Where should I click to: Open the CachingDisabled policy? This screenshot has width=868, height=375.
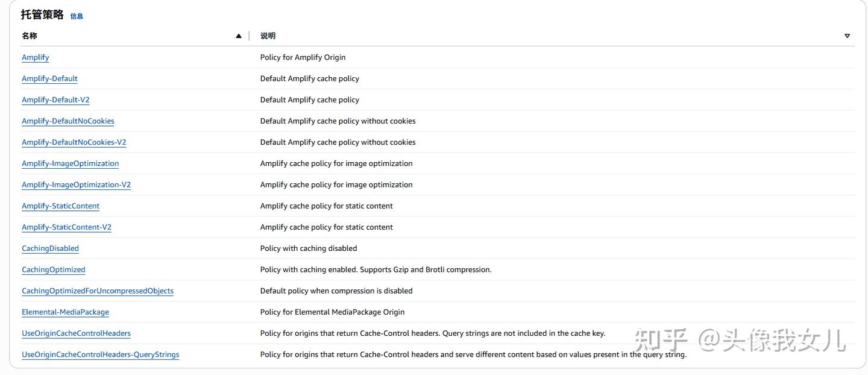pyautogui.click(x=51, y=248)
